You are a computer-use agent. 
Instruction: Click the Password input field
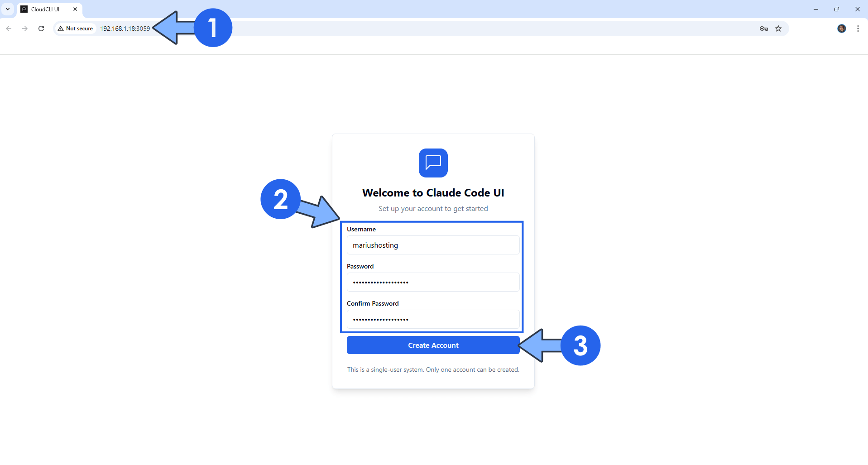pyautogui.click(x=433, y=282)
